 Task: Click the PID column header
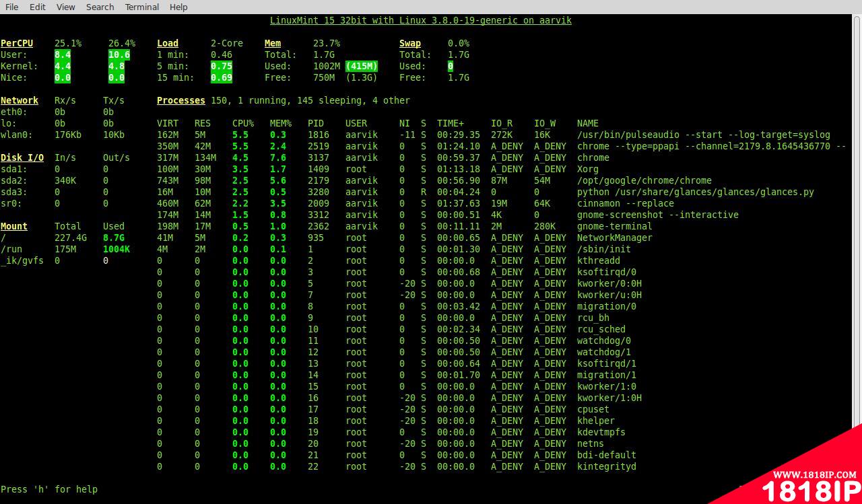tap(316, 123)
